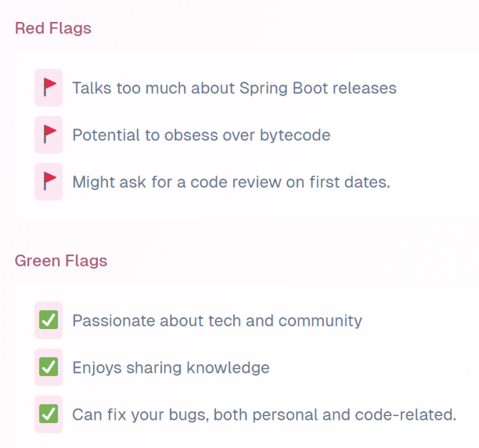The width and height of the screenshot is (479, 448).
Task: Toggle the green checkmark next to Enjoys sharing knowledge
Action: pos(49,367)
